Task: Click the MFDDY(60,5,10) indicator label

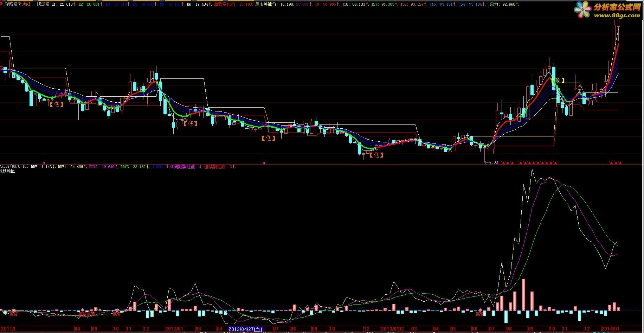Action: pyautogui.click(x=14, y=167)
